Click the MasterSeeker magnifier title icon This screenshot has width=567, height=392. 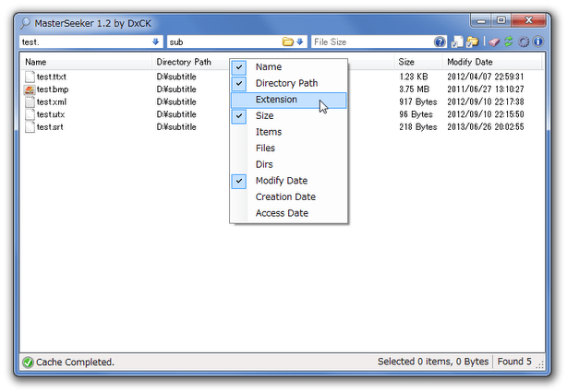point(25,23)
